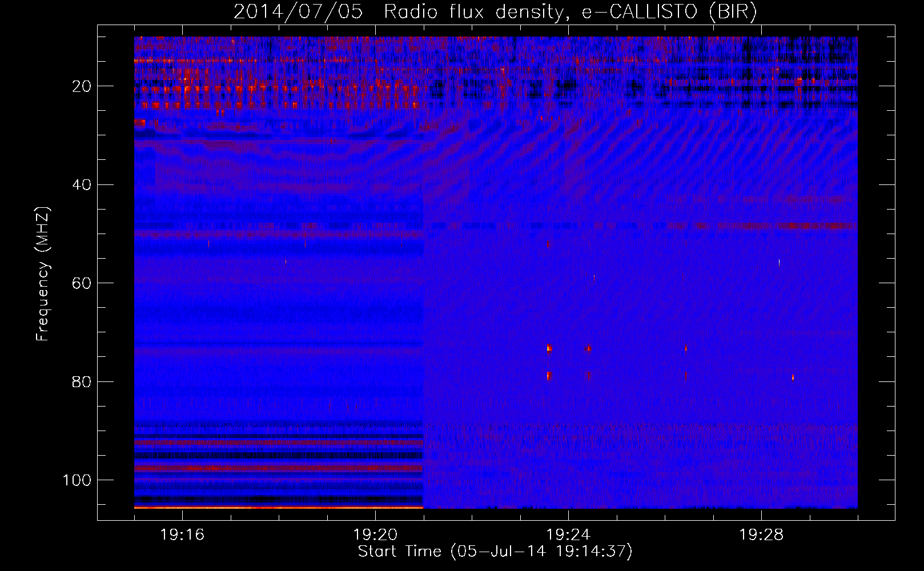The height and width of the screenshot is (571, 924).
Task: Click the 19:20 time tick label
Action: coord(375,535)
